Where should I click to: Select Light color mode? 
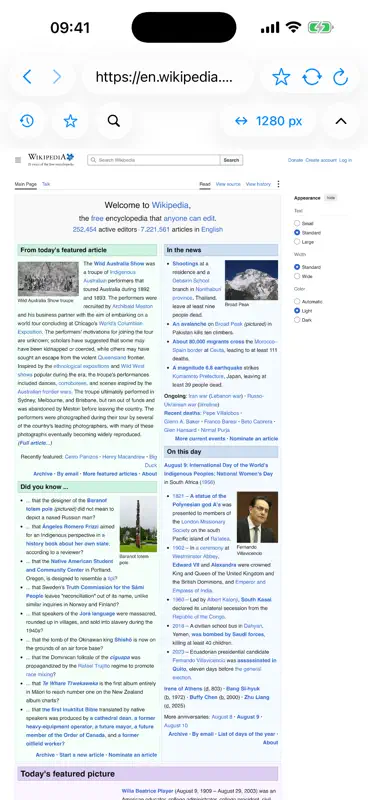[x=297, y=311]
